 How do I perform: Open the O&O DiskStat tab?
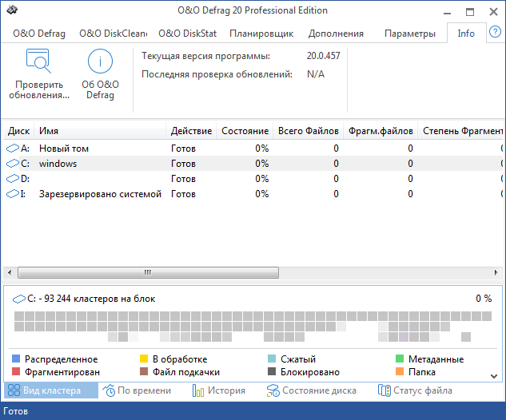coord(187,34)
